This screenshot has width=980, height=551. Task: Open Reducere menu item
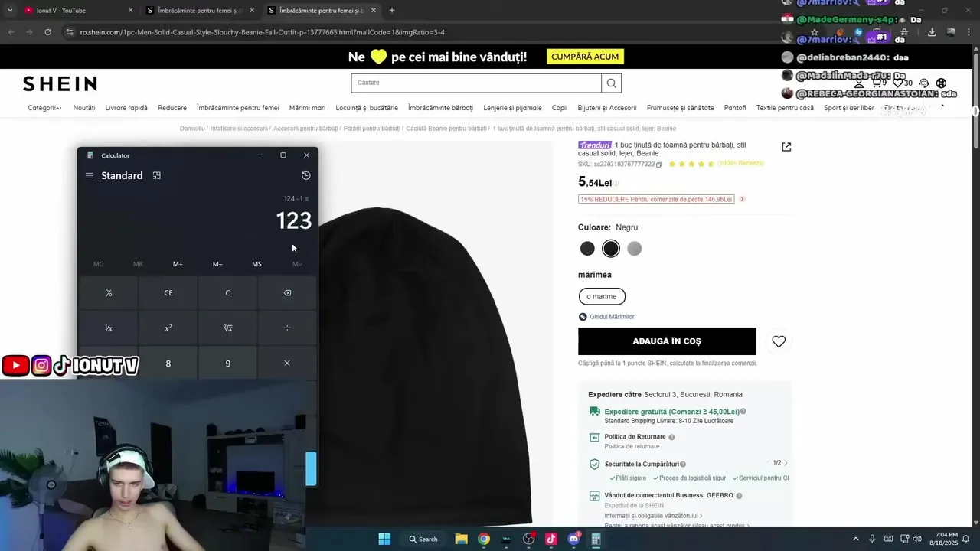(x=172, y=108)
